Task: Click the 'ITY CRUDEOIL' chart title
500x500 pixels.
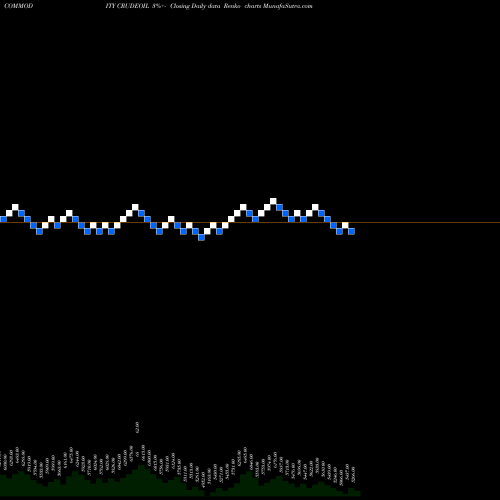Action: coord(127,6)
